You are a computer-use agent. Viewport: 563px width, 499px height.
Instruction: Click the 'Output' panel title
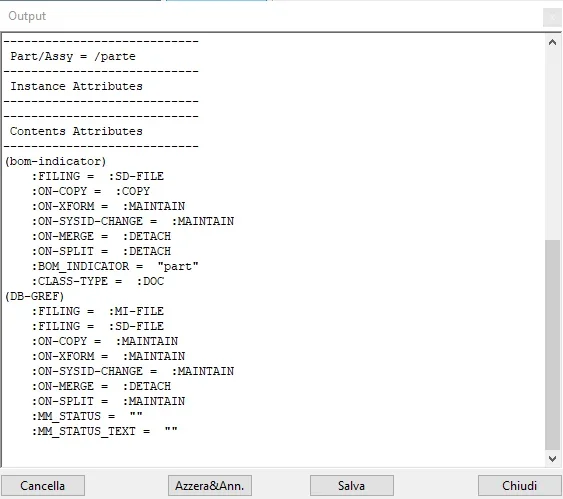point(27,16)
